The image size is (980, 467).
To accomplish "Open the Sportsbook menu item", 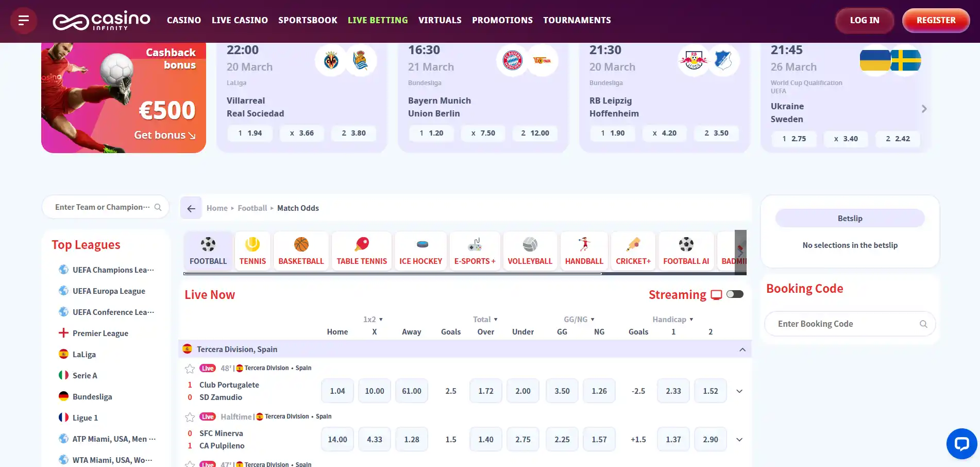I will click(x=308, y=20).
